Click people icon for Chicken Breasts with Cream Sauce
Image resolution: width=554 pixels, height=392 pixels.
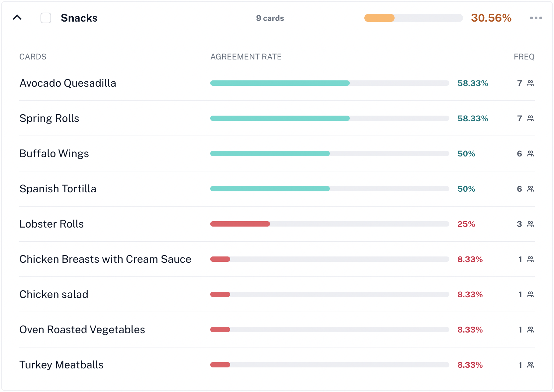530,259
